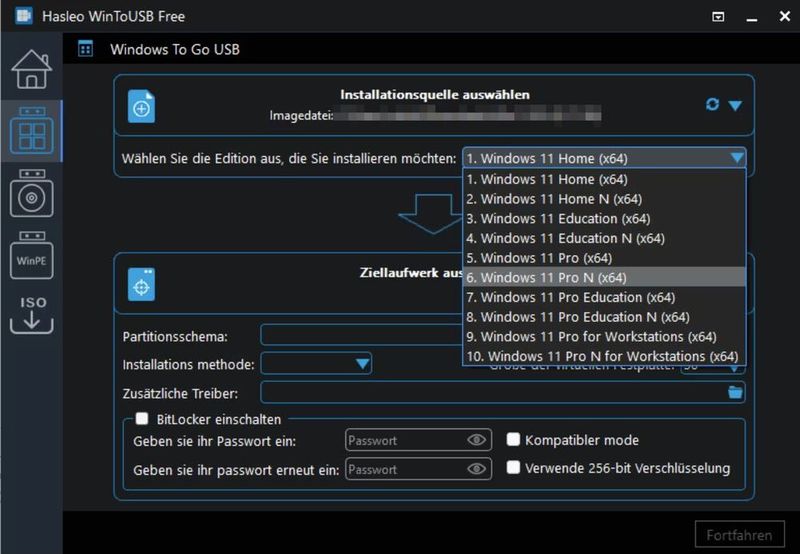Viewport: 800px width, 554px height.
Task: Click the blurred Imagedatei path
Action: (x=467, y=115)
